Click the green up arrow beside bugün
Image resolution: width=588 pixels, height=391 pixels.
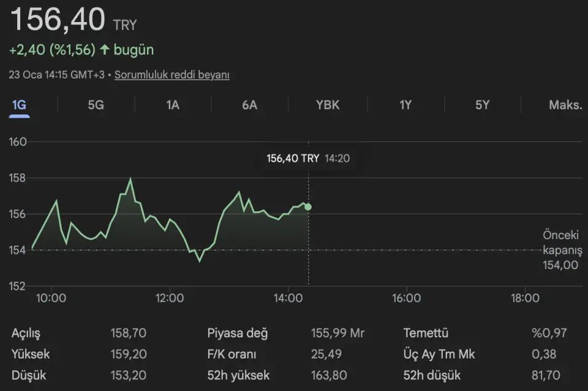pos(105,50)
